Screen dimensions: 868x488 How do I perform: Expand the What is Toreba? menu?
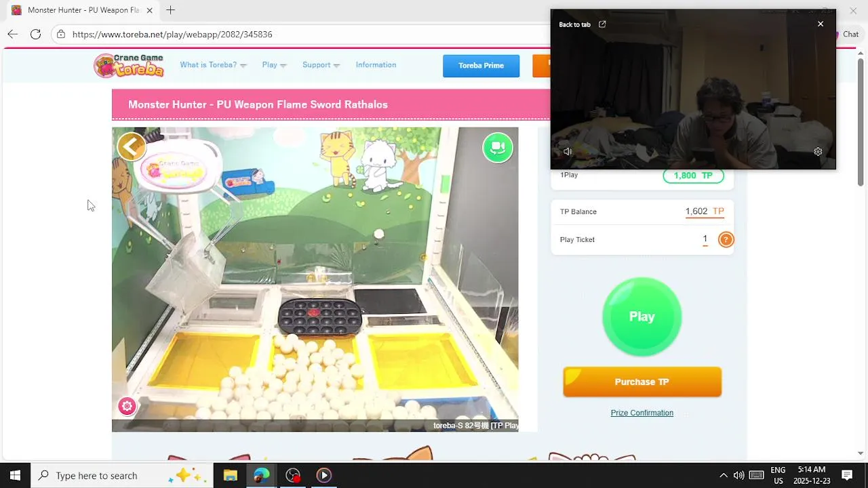(213, 65)
